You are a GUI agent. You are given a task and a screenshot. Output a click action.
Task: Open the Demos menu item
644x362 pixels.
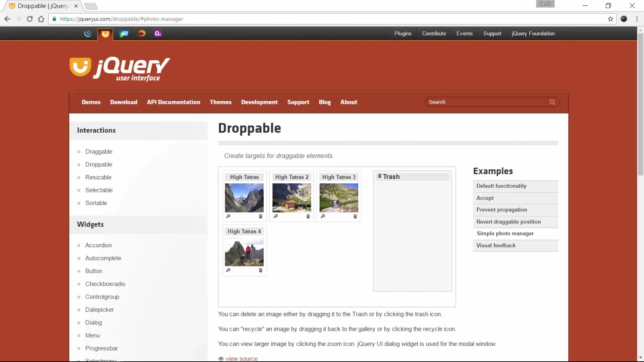click(x=91, y=102)
